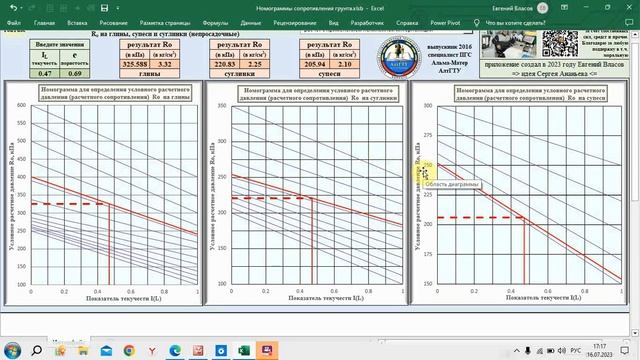Screen dimensions: 640x360
Task: Select the IL текучесть input cell 0.47
Action: pyautogui.click(x=44, y=73)
